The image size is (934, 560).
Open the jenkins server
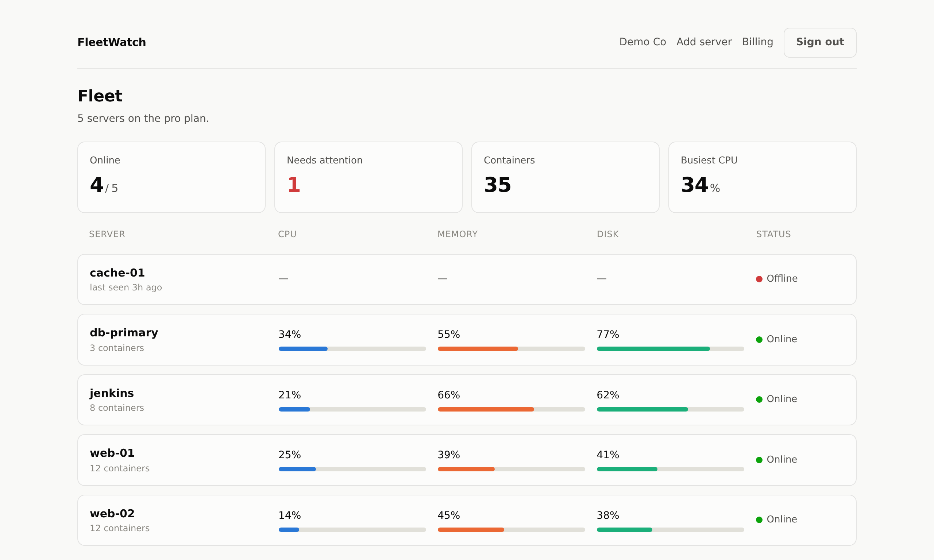[467, 400]
